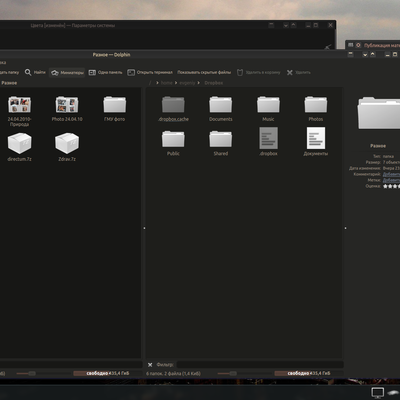Click the Разное location label in left pane

click(9, 83)
